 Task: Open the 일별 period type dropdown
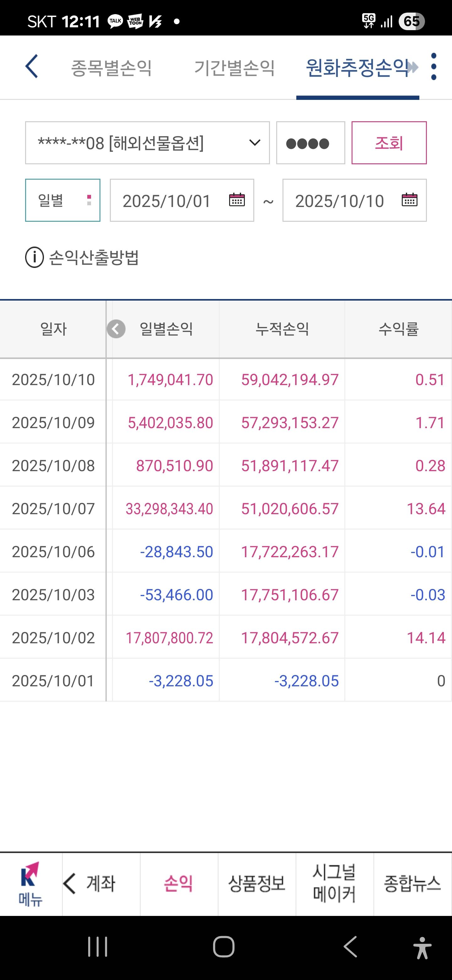pyautogui.click(x=63, y=200)
